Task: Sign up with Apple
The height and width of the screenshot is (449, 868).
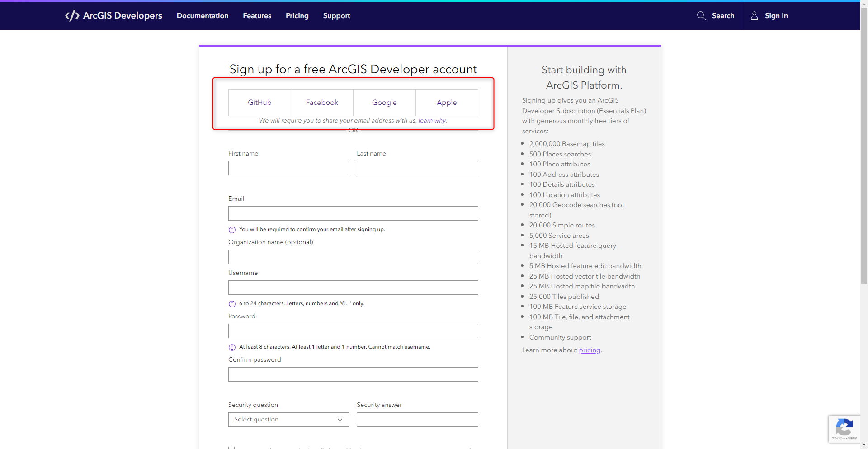Action: (447, 103)
